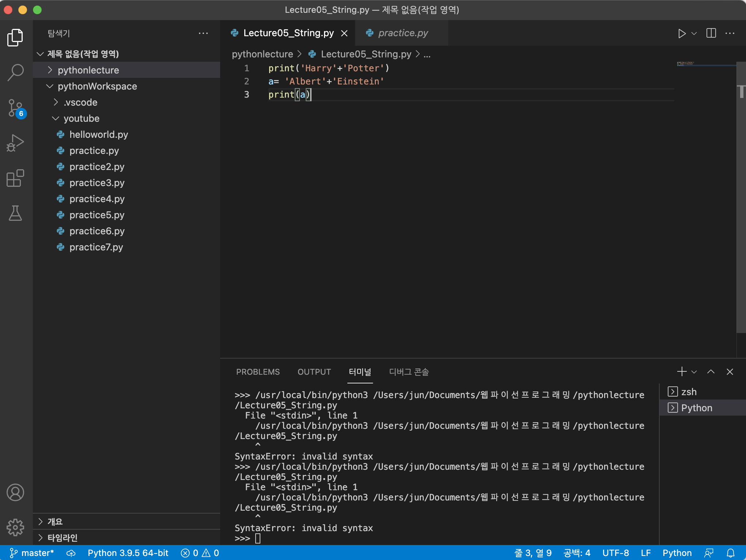Click pythonlecture in the breadcrumb path

click(x=262, y=54)
